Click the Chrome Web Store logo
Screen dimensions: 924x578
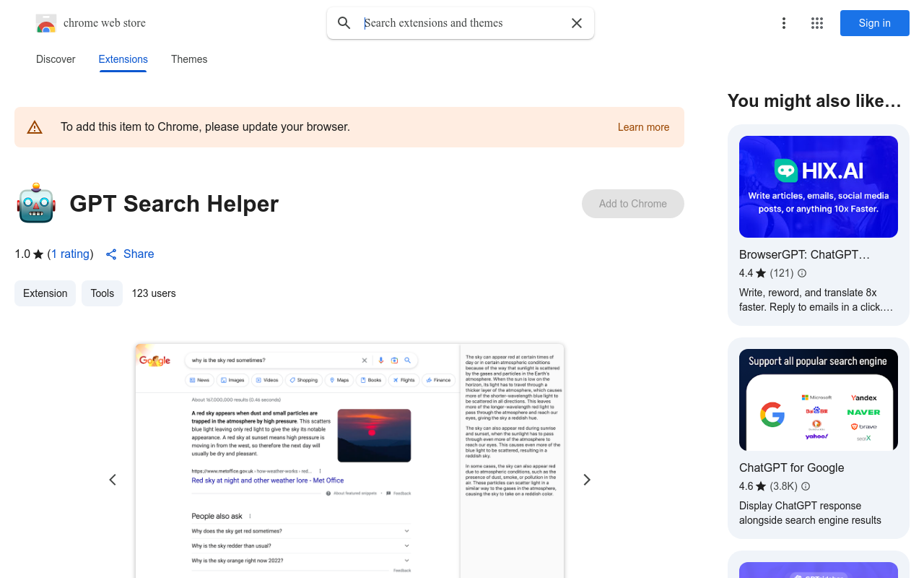pyautogui.click(x=46, y=23)
